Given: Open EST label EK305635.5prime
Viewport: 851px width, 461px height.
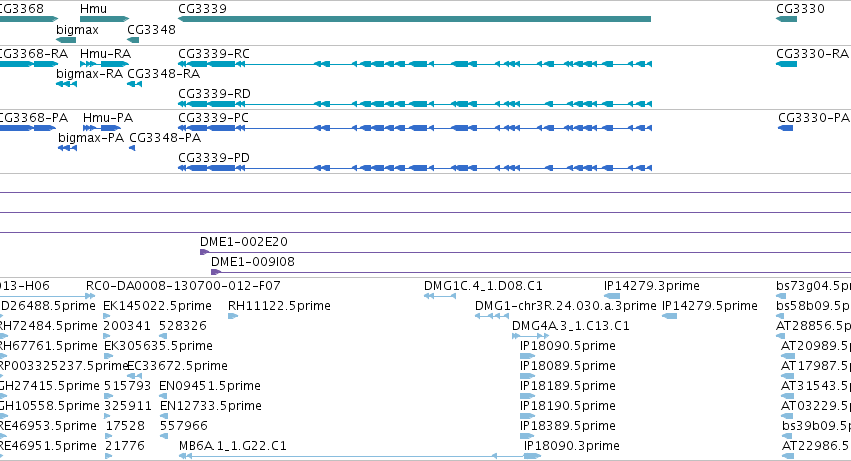Looking at the screenshot, I should (158, 346).
